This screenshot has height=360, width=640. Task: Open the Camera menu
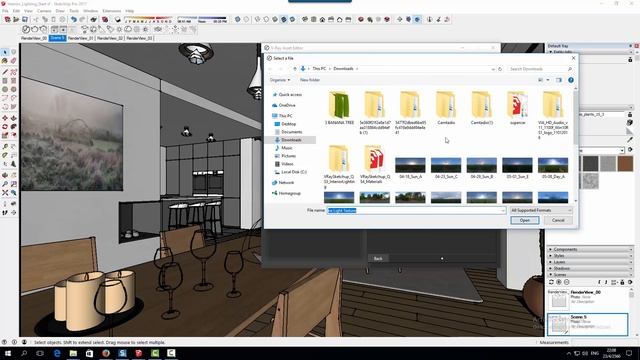[x=44, y=11]
